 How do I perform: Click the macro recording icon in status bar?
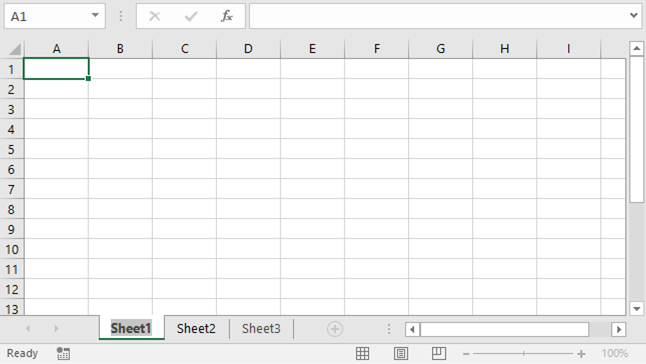click(x=63, y=353)
